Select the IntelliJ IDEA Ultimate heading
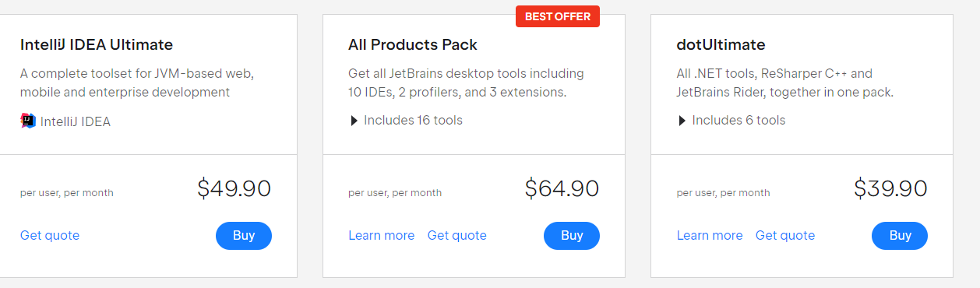Image resolution: width=980 pixels, height=288 pixels. [97, 44]
